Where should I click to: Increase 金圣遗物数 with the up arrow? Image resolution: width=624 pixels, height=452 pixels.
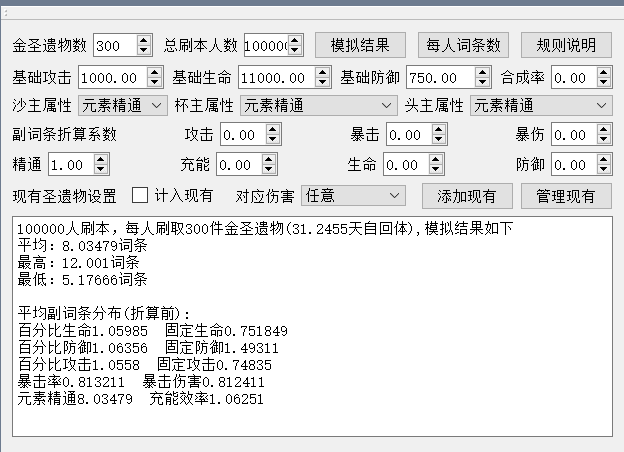pyautogui.click(x=144, y=41)
